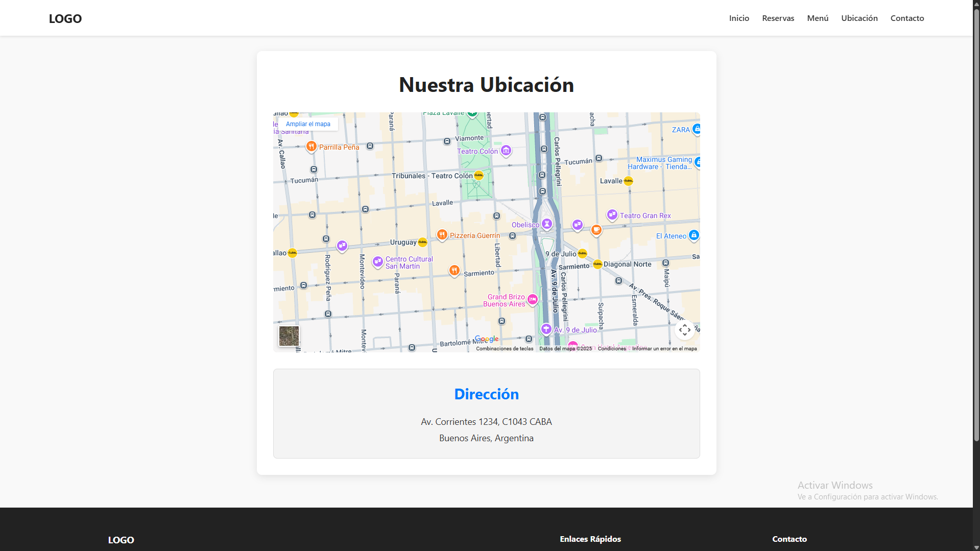The width and height of the screenshot is (980, 551).
Task: Click the Uruguay subway station icon
Action: [422, 242]
